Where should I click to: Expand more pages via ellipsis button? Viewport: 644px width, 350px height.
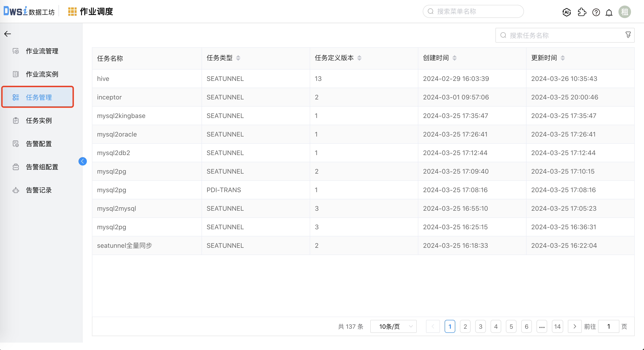point(542,326)
